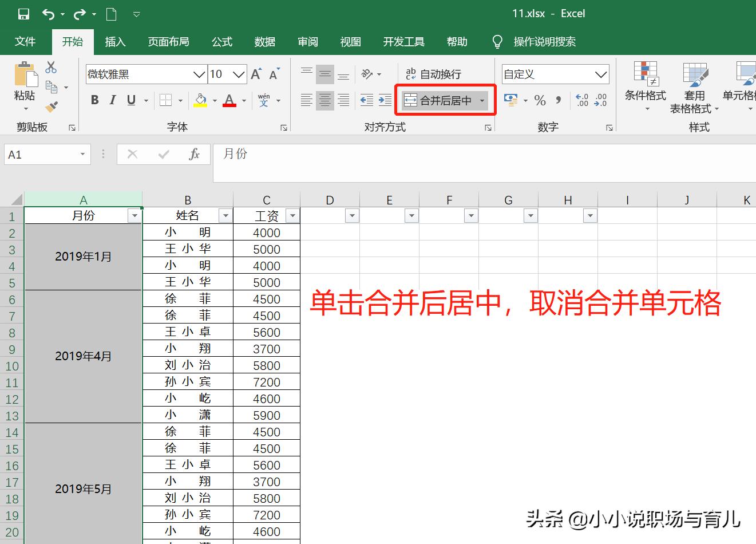Screen dimensions: 756x544
Task: Toggle Underline formatting
Action: tap(130, 100)
